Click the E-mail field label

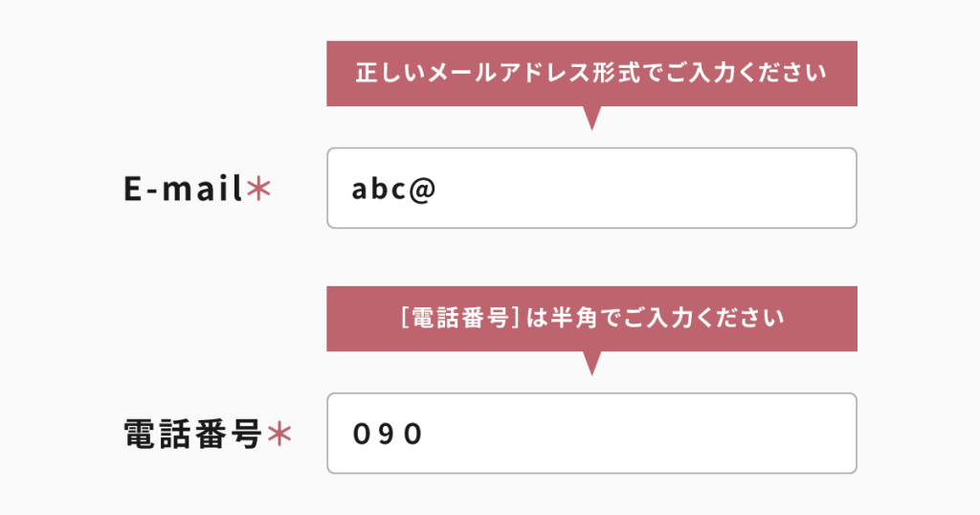pyautogui.click(x=184, y=190)
